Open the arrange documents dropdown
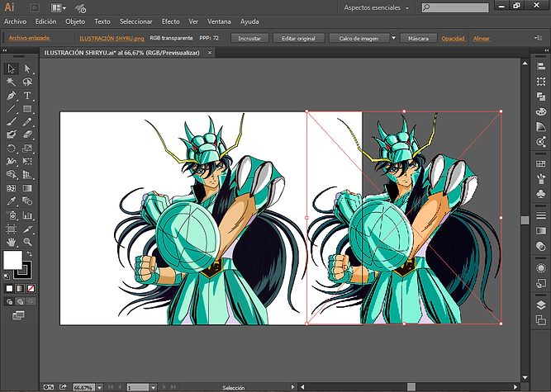The height and width of the screenshot is (392, 551). click(59, 7)
